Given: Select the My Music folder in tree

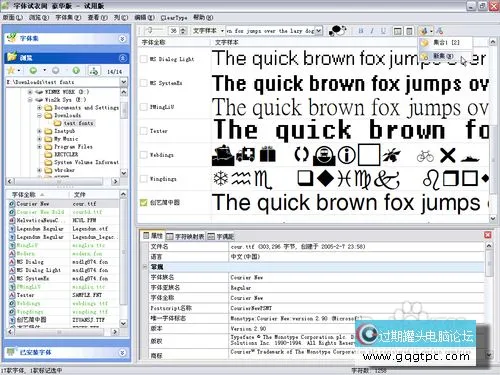Looking at the screenshot, I should pos(66,139).
